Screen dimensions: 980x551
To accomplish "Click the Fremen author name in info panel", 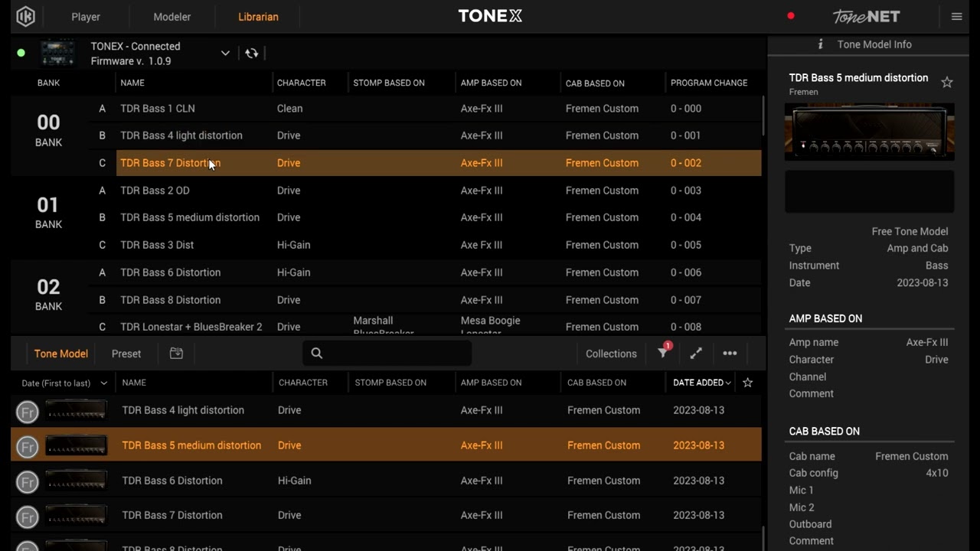I will pyautogui.click(x=803, y=92).
